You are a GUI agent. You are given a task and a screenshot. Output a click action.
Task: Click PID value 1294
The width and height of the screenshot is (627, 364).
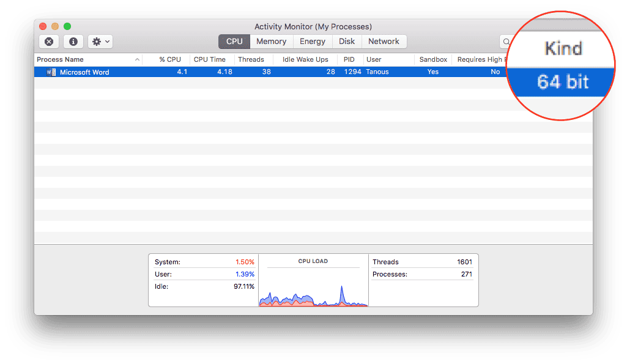pos(353,72)
